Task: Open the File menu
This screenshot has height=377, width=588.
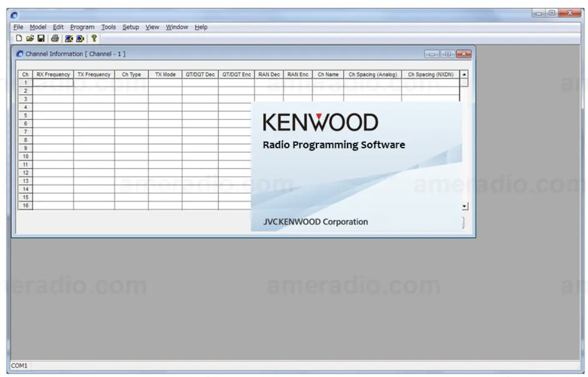Action: coord(18,27)
